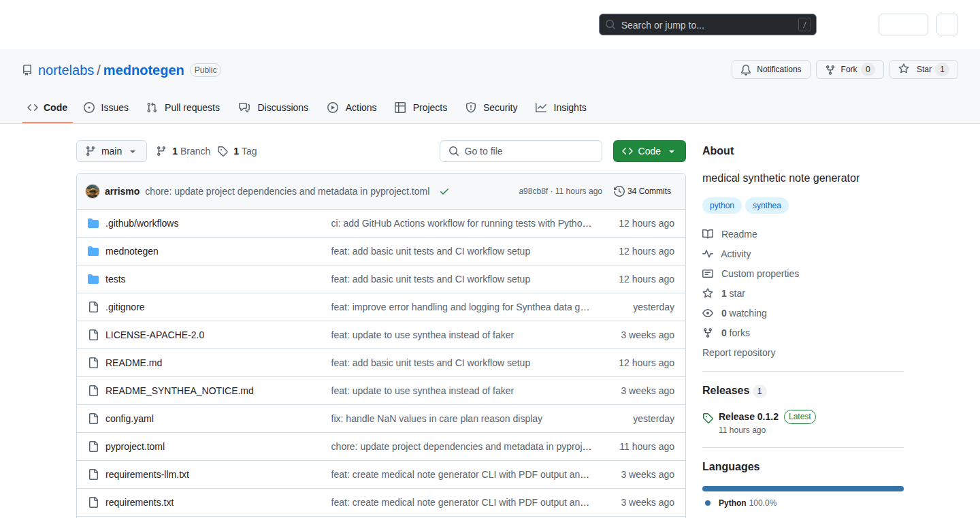Click the Activity pulse icon
The height and width of the screenshot is (518, 980).
708,254
